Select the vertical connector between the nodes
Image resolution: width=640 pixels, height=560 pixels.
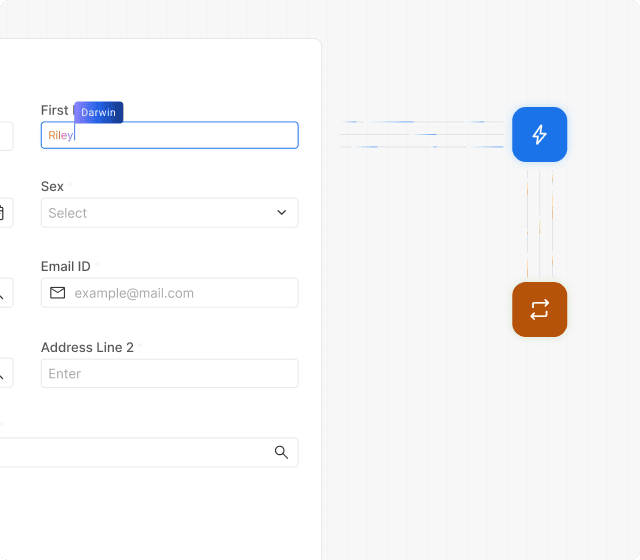coord(540,222)
